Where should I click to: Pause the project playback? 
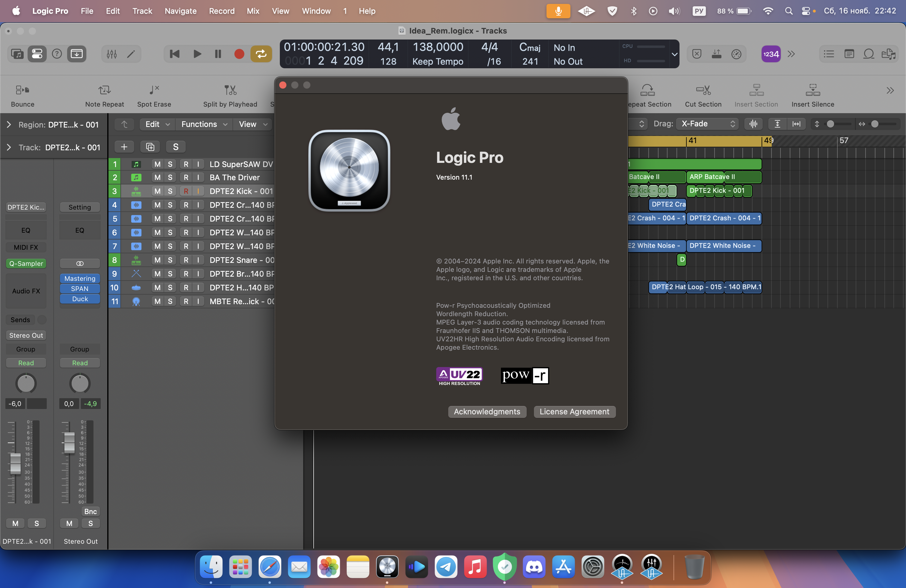click(x=218, y=54)
